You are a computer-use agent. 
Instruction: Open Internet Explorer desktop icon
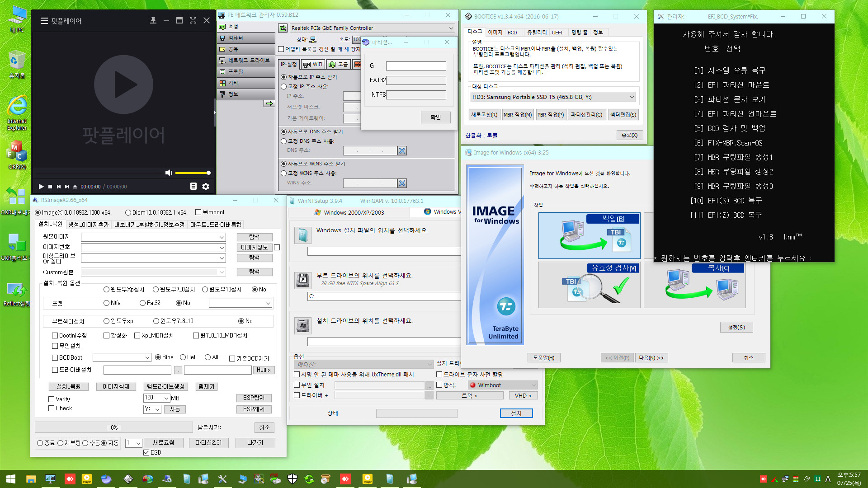coord(17,113)
